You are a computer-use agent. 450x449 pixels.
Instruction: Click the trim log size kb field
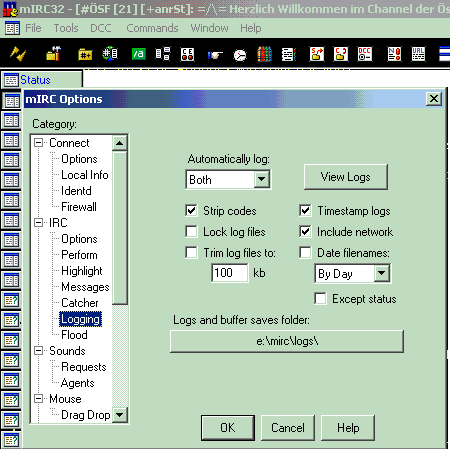tap(230, 273)
